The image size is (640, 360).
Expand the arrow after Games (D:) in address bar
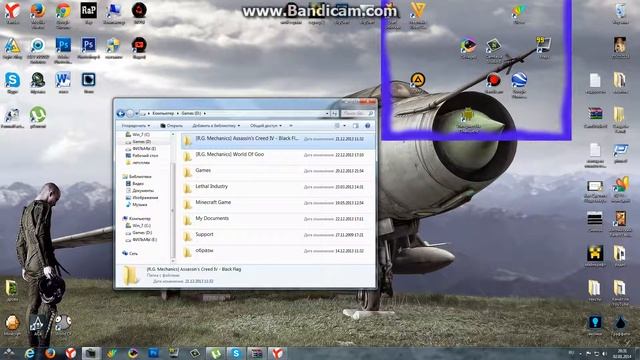(x=204, y=113)
